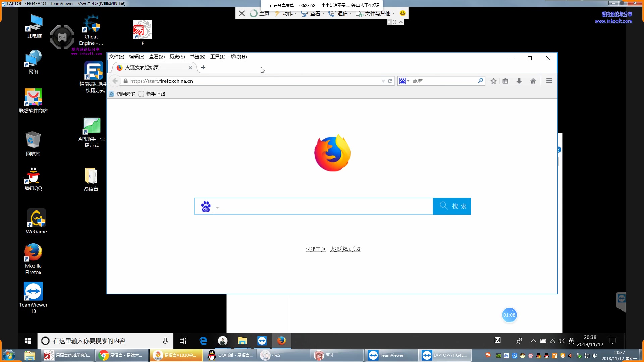This screenshot has height=362, width=644.
Task: Click 访问最多 bookmark toolbar item
Action: coord(122,94)
